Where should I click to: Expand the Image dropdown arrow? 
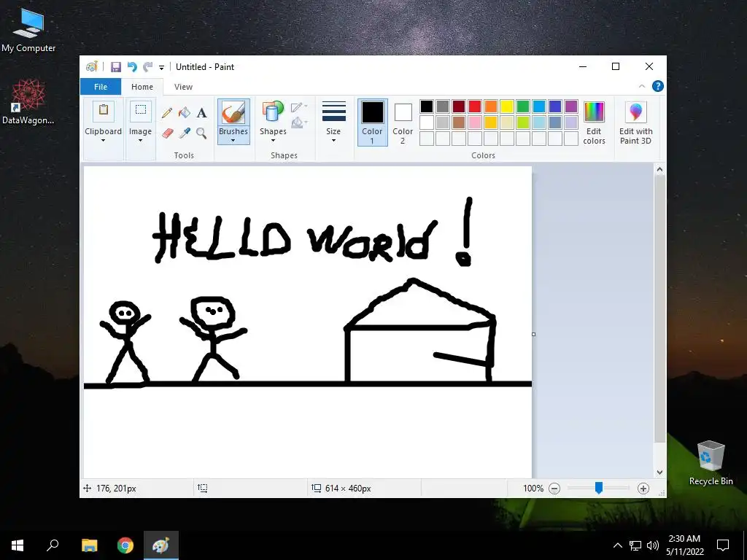141,141
